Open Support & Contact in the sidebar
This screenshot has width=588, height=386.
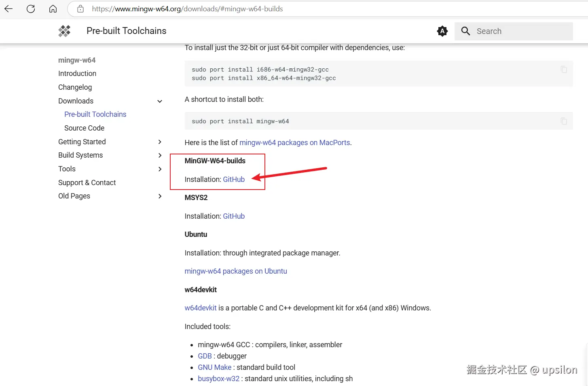(87, 183)
